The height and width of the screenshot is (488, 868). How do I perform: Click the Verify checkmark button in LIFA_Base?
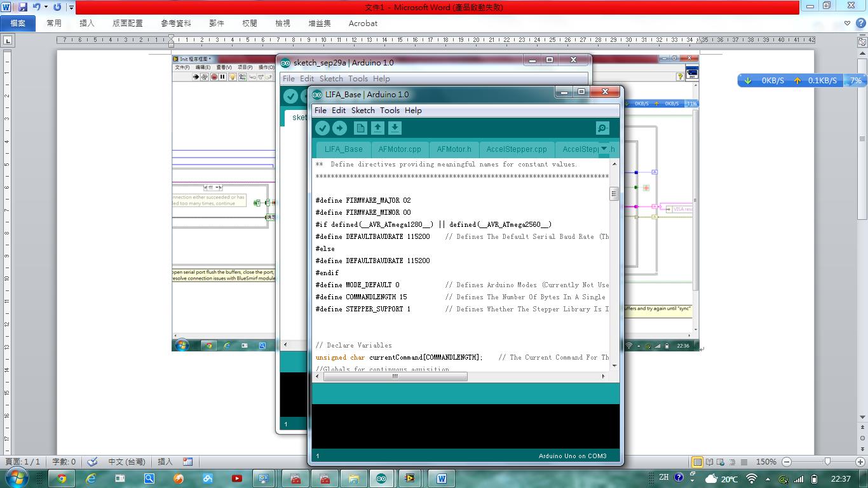322,128
